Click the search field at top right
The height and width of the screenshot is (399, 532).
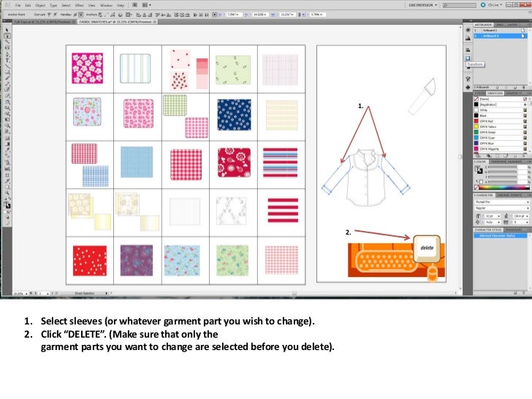click(x=460, y=5)
